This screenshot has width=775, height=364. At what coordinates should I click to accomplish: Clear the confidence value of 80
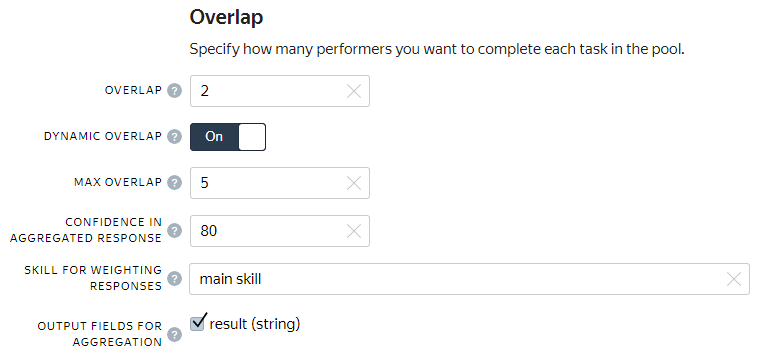(354, 231)
